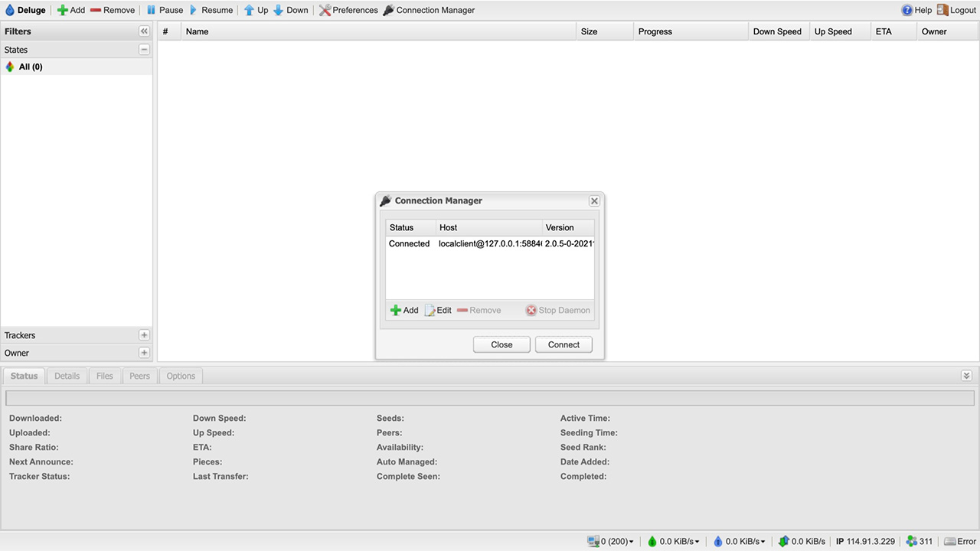Click the Help icon
The image size is (980, 551).
[907, 10]
